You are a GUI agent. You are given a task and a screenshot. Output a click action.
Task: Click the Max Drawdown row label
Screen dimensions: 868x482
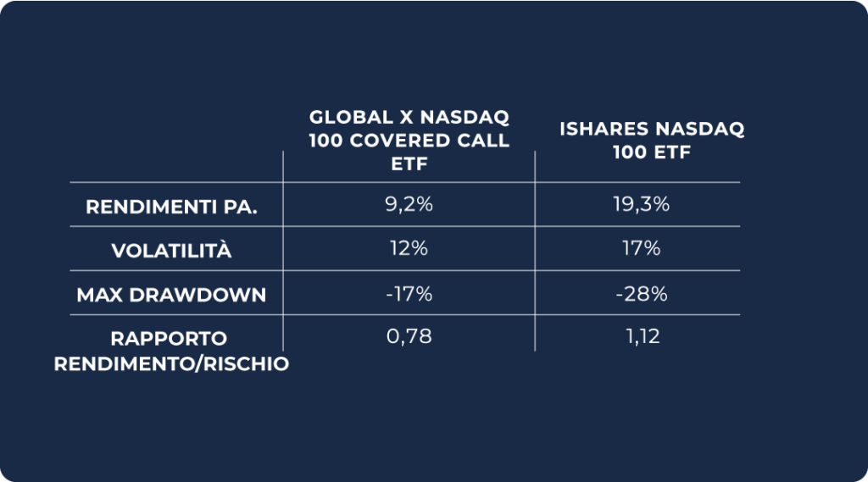[171, 295]
